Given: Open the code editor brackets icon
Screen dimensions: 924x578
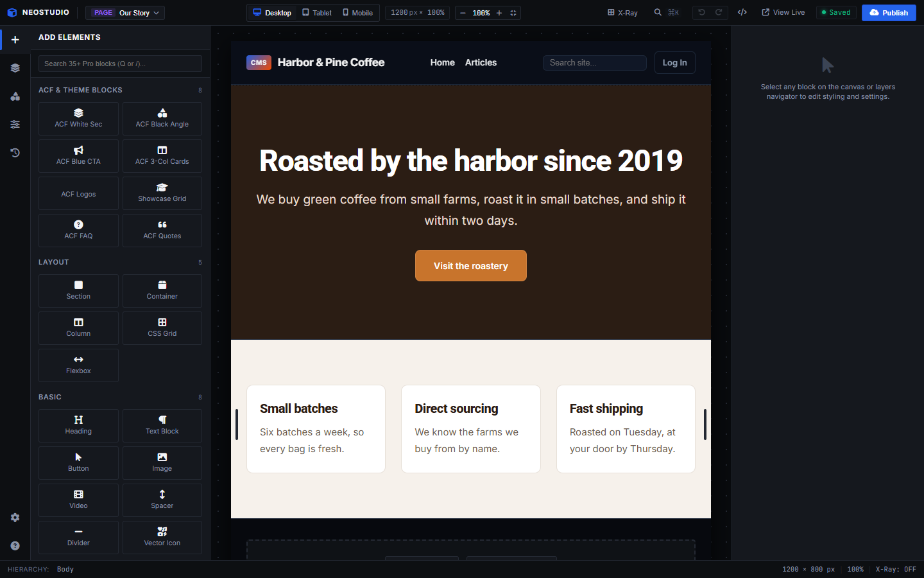Looking at the screenshot, I should pyautogui.click(x=742, y=12).
